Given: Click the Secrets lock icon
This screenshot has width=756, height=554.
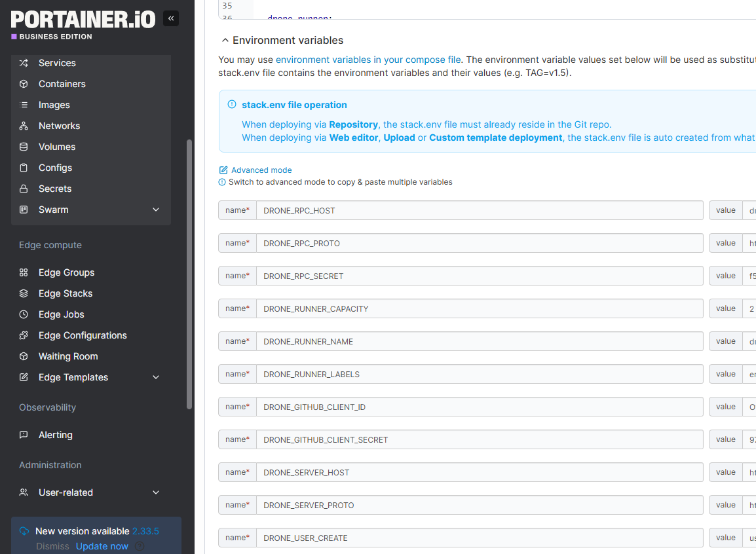Looking at the screenshot, I should click(x=24, y=189).
